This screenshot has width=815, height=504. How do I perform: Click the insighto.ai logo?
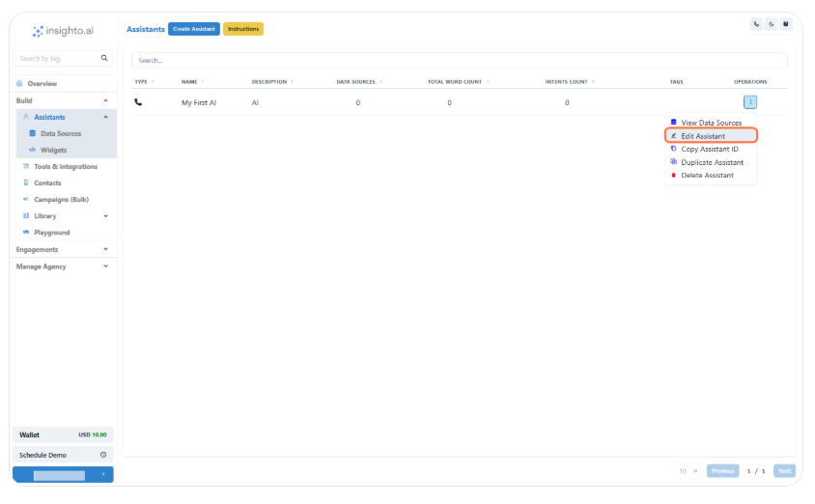point(63,31)
